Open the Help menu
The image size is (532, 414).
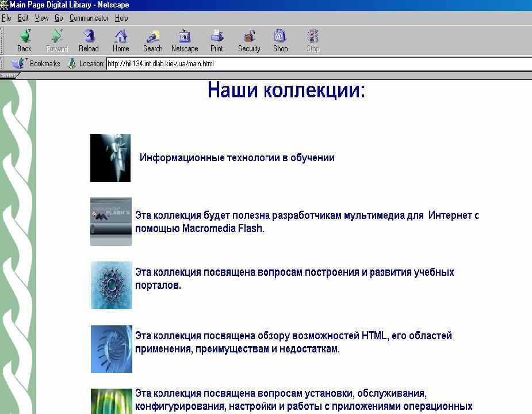(121, 18)
